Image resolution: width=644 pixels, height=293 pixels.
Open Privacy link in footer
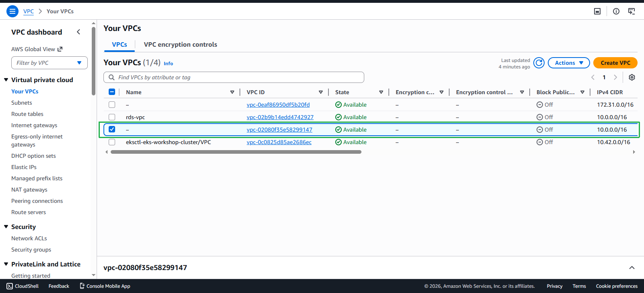pyautogui.click(x=555, y=286)
